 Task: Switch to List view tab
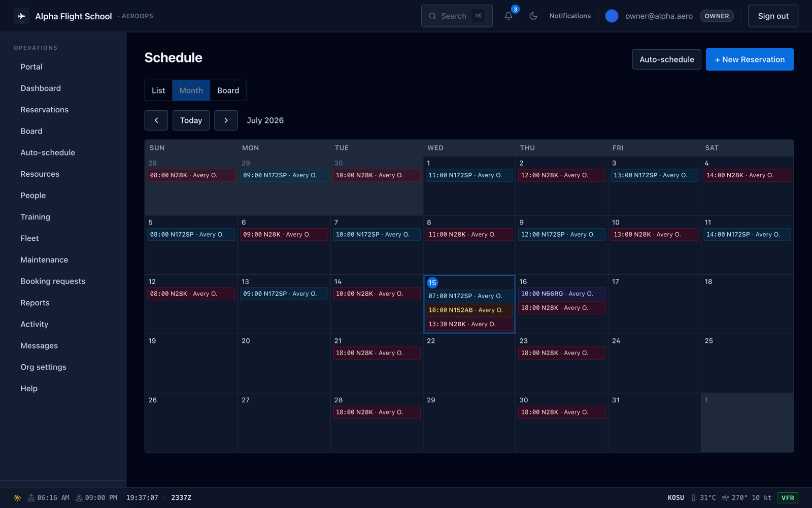coord(158,90)
